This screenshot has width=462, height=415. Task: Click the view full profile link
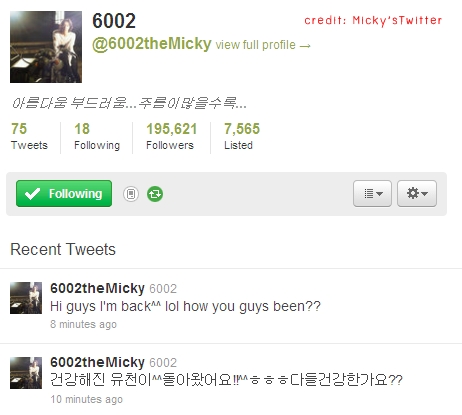coord(263,45)
